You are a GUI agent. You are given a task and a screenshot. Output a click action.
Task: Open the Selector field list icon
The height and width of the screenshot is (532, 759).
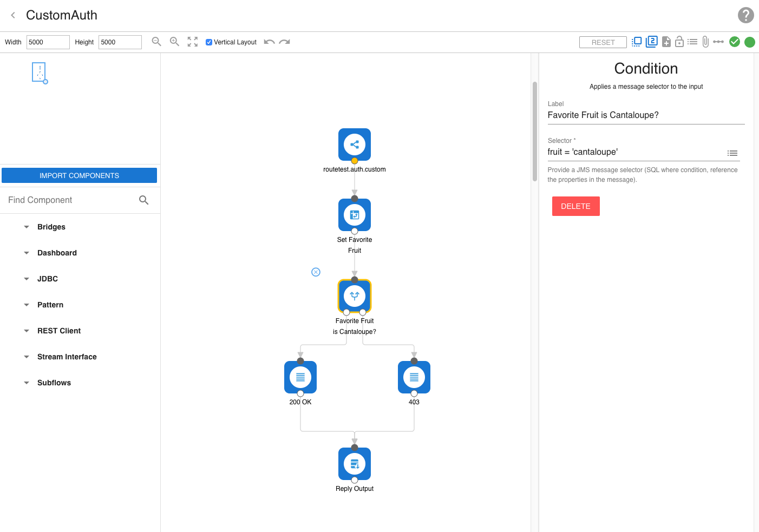(732, 153)
